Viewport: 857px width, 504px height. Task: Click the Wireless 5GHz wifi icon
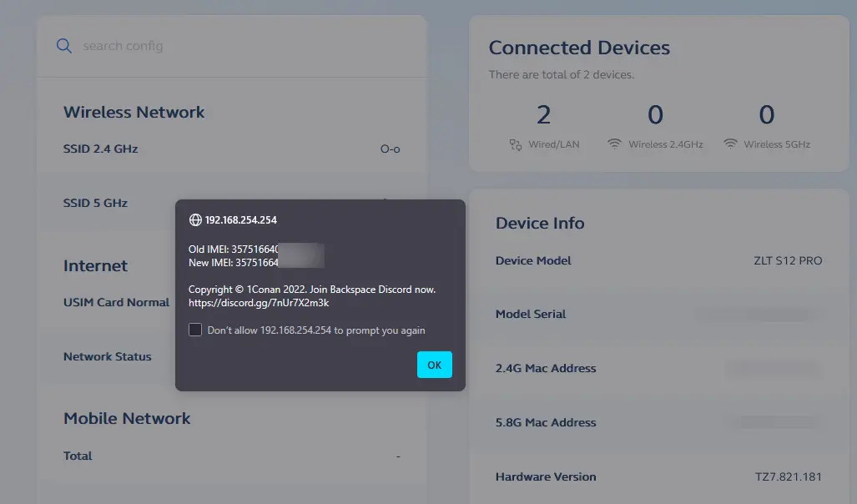730,144
